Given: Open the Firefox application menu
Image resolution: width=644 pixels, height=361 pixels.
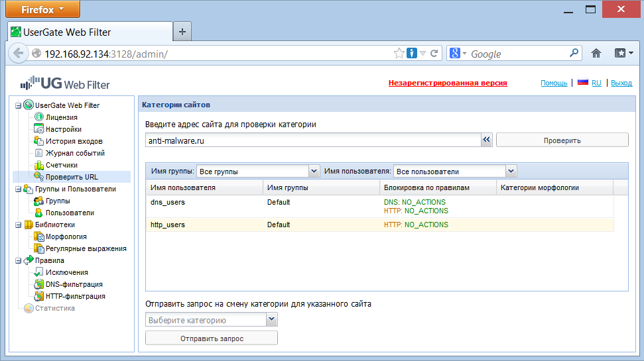Looking at the screenshot, I should tap(42, 9).
